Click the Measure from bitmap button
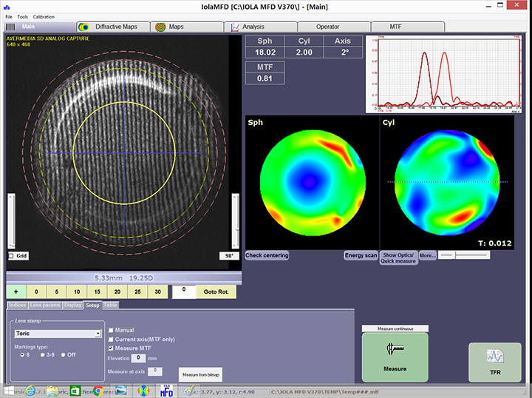532x398 pixels. 200,374
